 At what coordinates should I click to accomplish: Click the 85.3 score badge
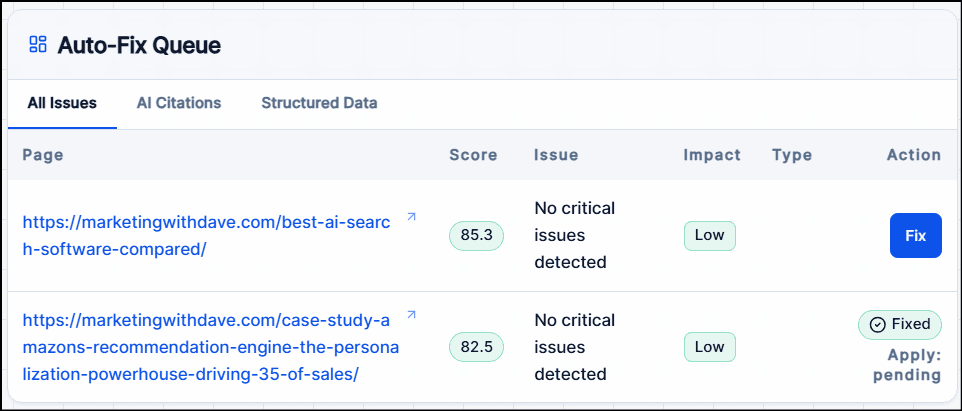click(x=476, y=236)
